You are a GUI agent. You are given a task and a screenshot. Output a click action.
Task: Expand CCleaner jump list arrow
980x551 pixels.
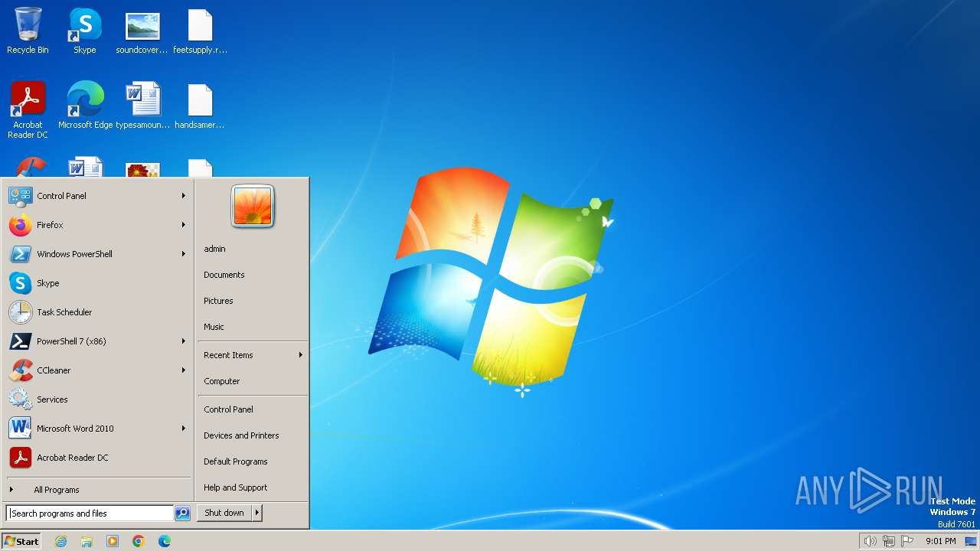coord(184,370)
